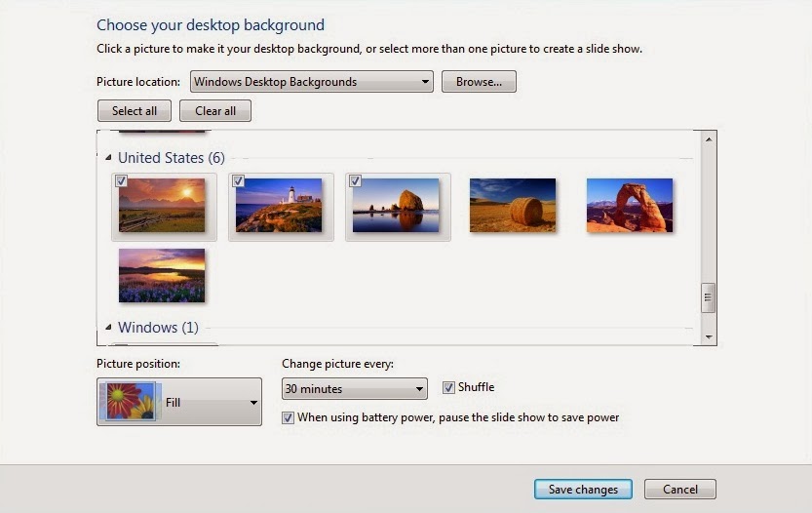The height and width of the screenshot is (513, 812).
Task: Open the Picture location dropdown
Action: [312, 82]
